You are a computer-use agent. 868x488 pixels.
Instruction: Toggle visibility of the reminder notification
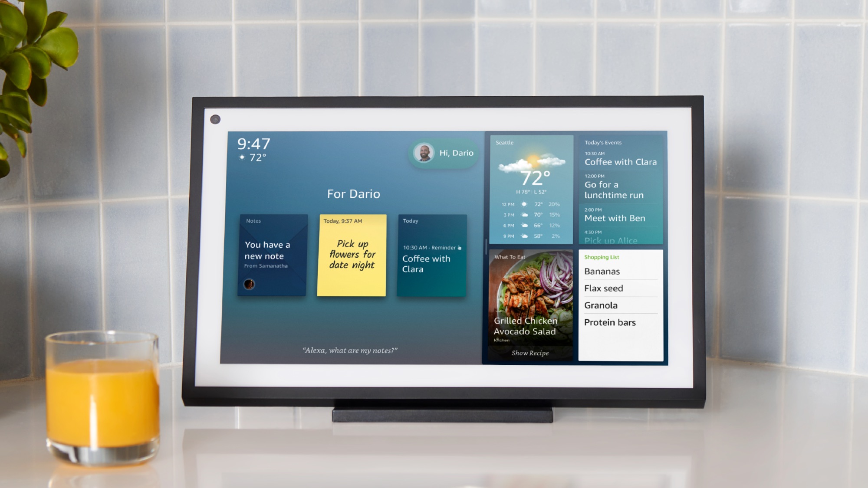tap(459, 247)
